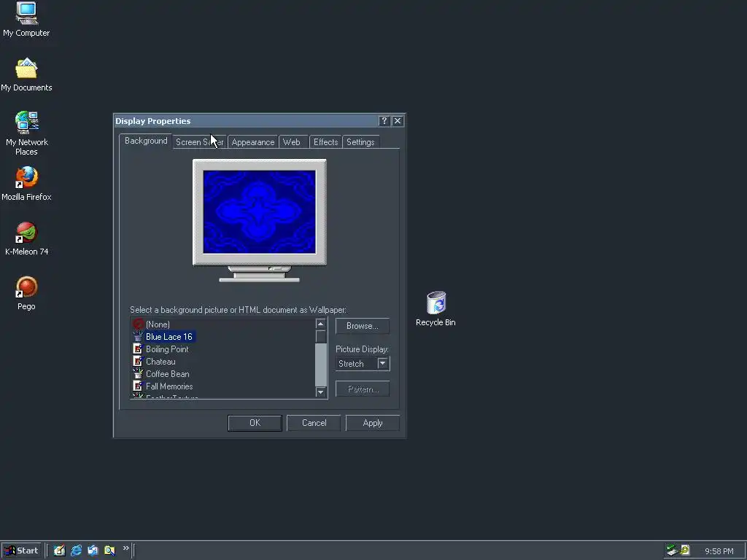This screenshot has width=747, height=560.
Task: Click the Browse... button
Action: pyautogui.click(x=363, y=326)
